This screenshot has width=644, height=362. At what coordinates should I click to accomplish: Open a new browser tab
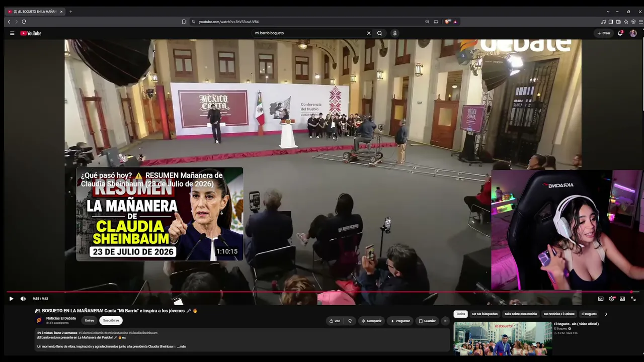(x=70, y=12)
